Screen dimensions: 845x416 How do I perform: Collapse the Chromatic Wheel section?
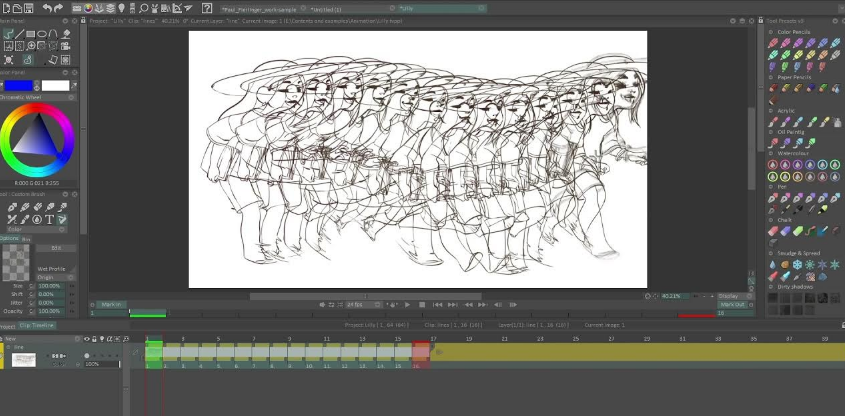point(71,98)
